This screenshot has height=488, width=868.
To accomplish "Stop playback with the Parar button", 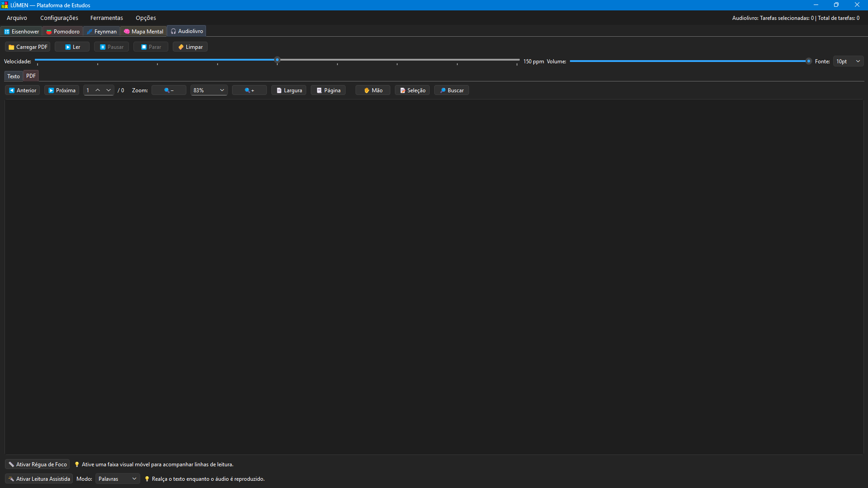I will click(151, 47).
